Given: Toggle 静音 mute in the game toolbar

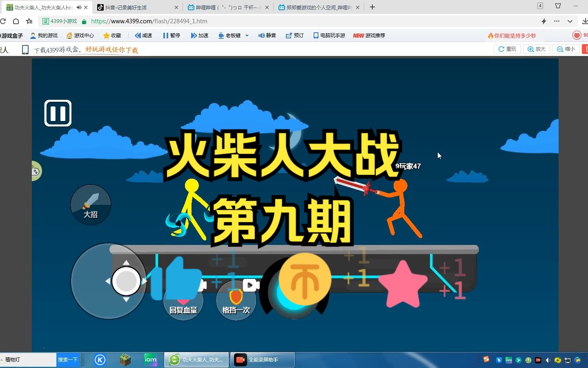Looking at the screenshot, I should tap(267, 36).
